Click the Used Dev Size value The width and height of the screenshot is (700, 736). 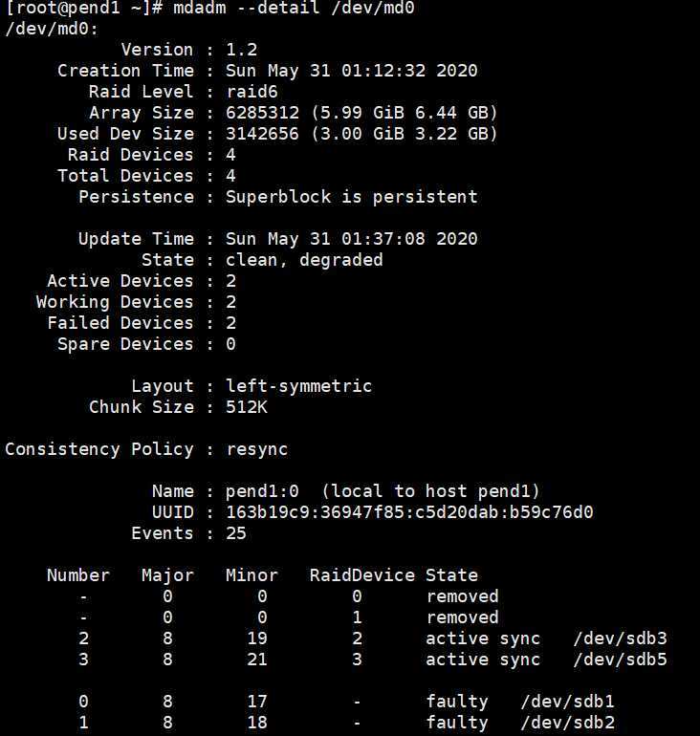point(361,134)
